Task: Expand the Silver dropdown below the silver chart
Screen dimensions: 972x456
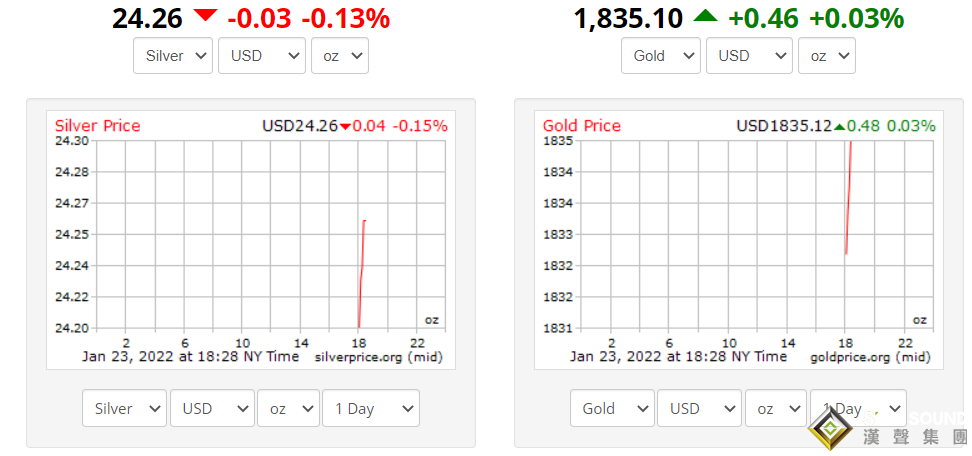Action: [x=125, y=408]
